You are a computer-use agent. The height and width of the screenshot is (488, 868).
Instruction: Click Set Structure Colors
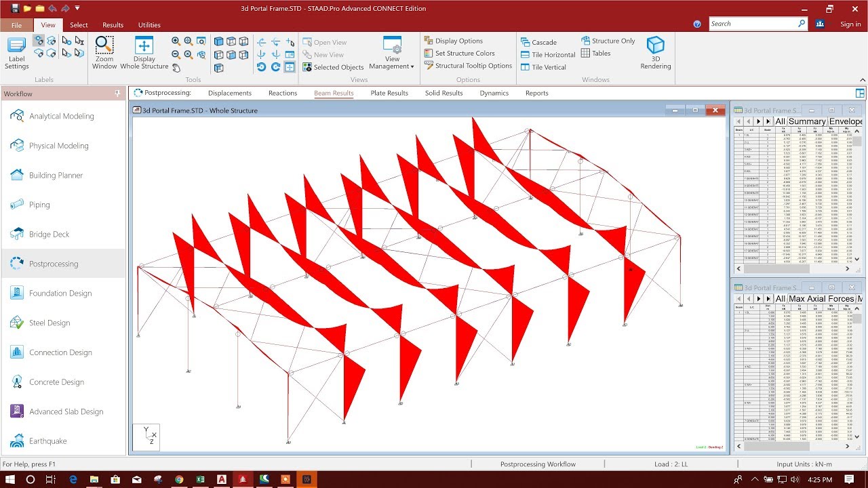point(460,54)
